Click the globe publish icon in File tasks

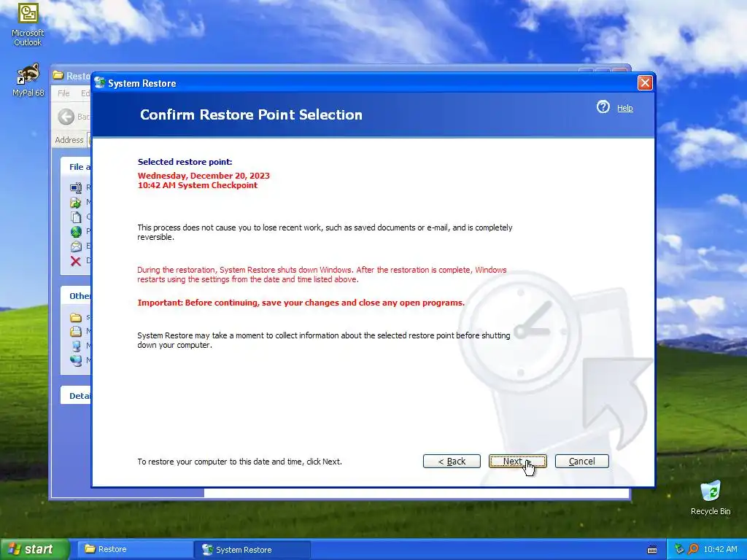pyautogui.click(x=76, y=232)
